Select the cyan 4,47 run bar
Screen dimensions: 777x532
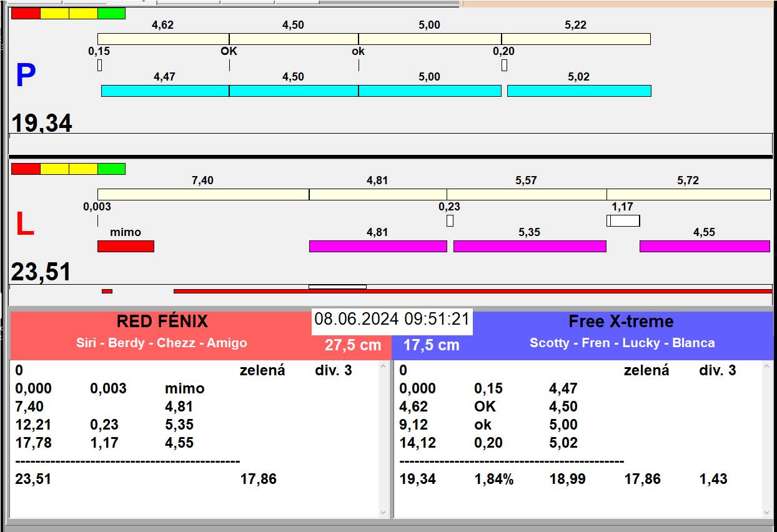[x=165, y=91]
